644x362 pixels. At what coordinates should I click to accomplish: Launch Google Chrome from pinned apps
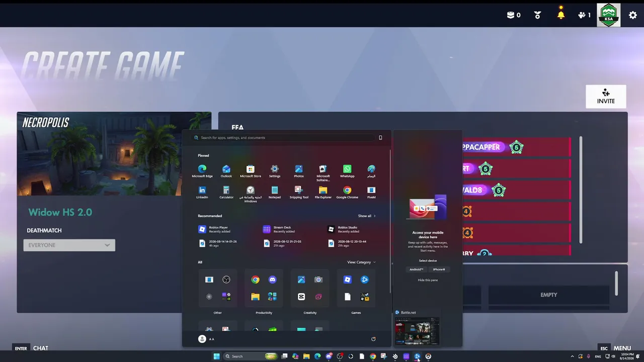tap(347, 193)
